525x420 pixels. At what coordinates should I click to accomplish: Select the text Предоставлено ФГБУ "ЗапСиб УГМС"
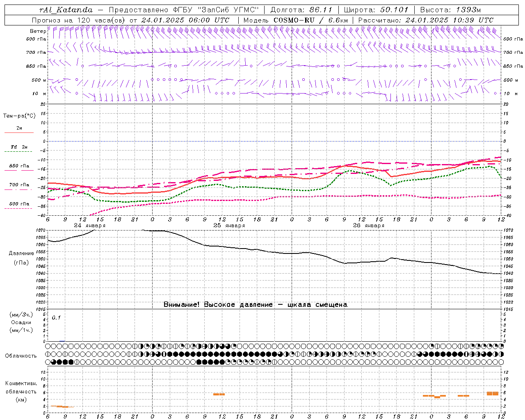tap(184, 10)
